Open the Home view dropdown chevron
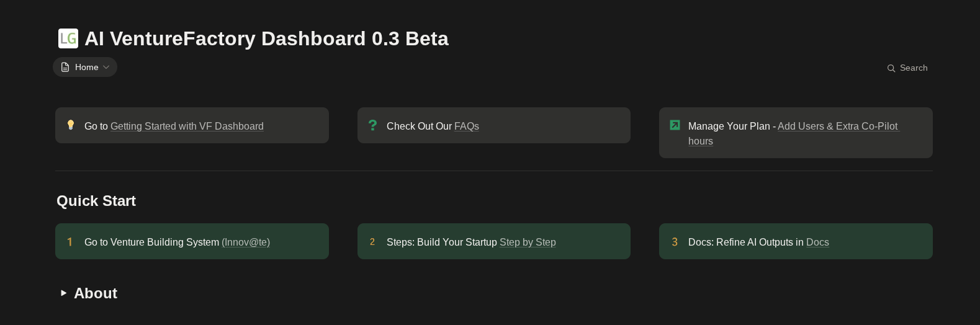Screen dimensions: 980x325 (x=106, y=67)
